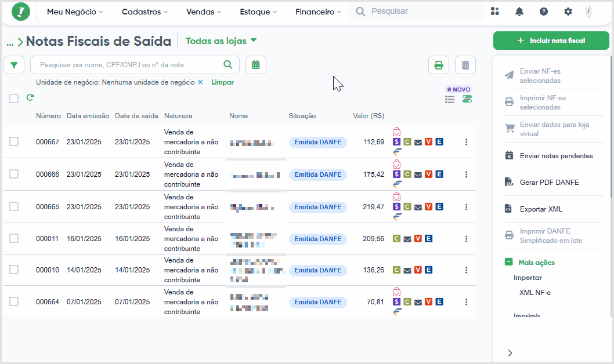The image size is (614, 364).
Task: Click the green search magnifier icon
Action: [228, 64]
